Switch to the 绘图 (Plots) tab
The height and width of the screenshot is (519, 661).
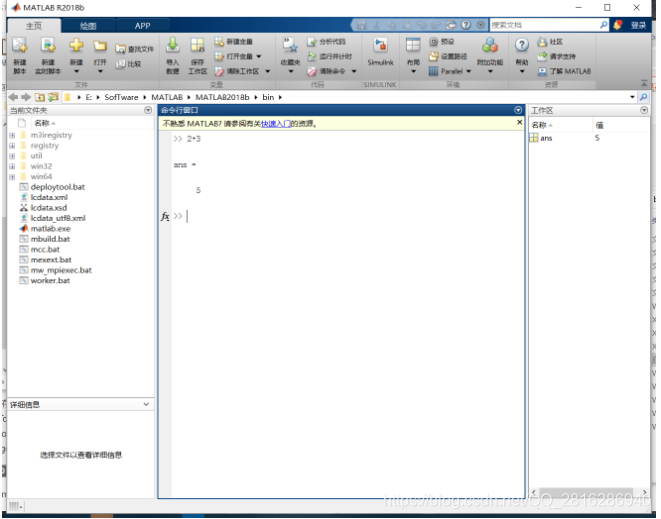point(88,25)
